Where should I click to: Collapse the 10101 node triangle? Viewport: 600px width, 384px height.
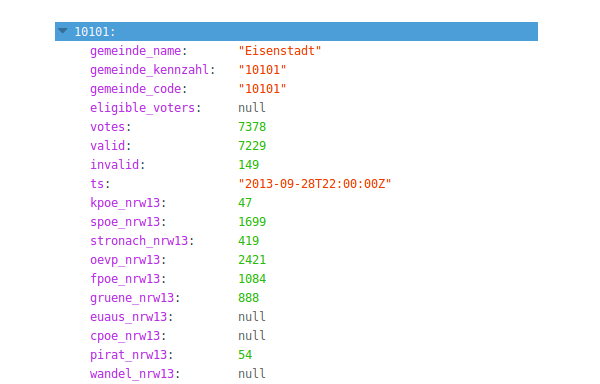63,31
